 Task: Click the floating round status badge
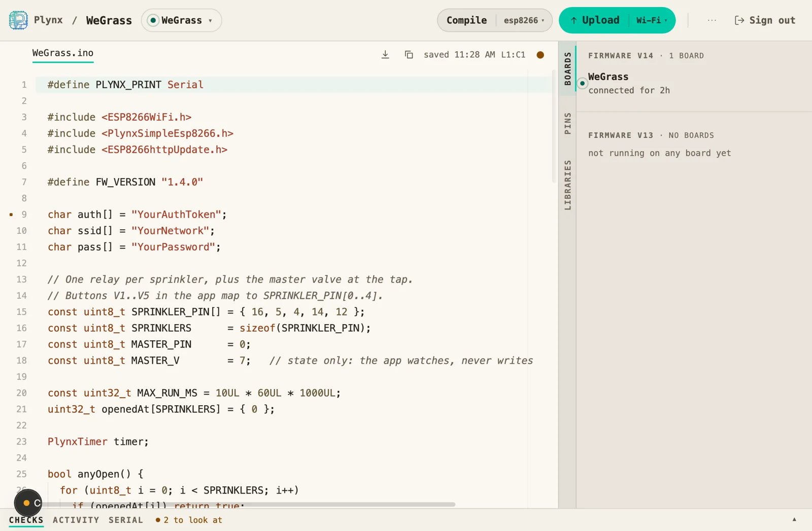(x=28, y=503)
